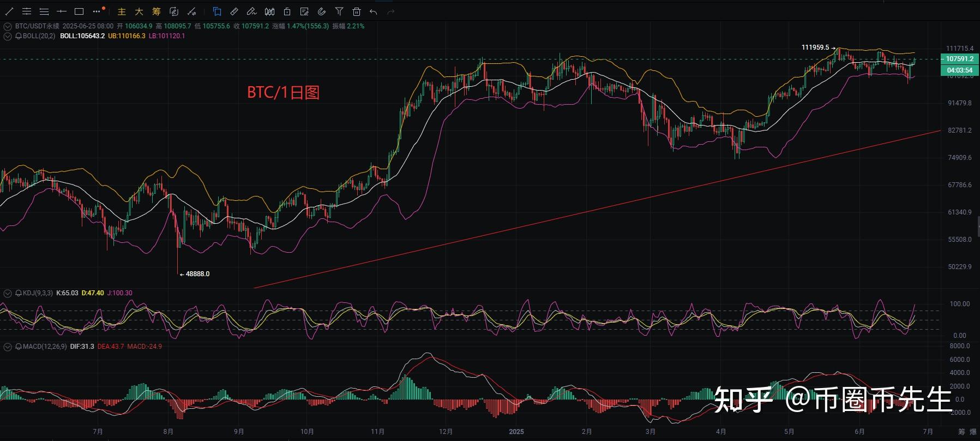Open the funnel filter tool
This screenshot has width=980, height=441.
[339, 11]
